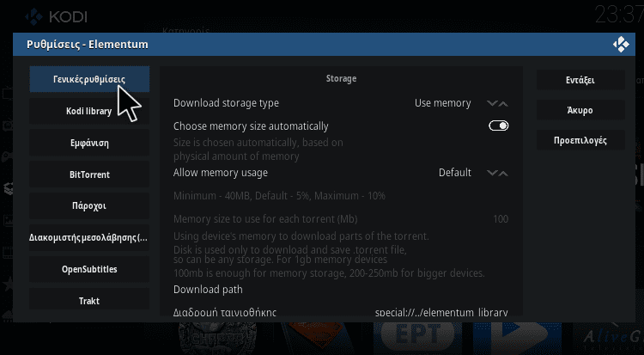Open the Πάροχοι settings category
The width and height of the screenshot is (644, 355).
click(x=89, y=205)
